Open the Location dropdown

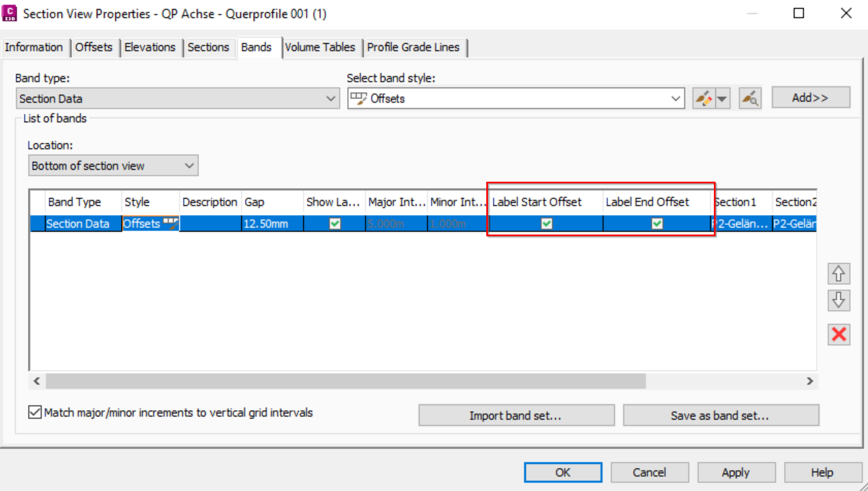[189, 166]
